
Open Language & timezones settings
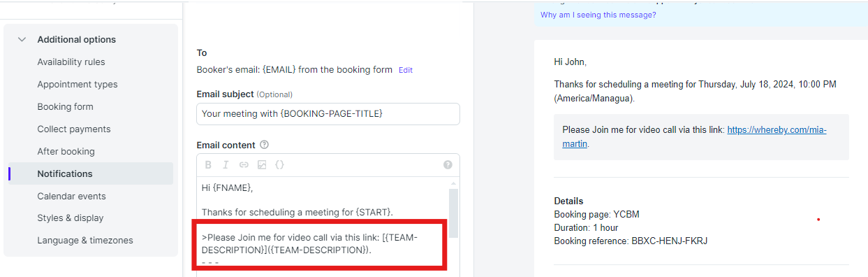85,241
